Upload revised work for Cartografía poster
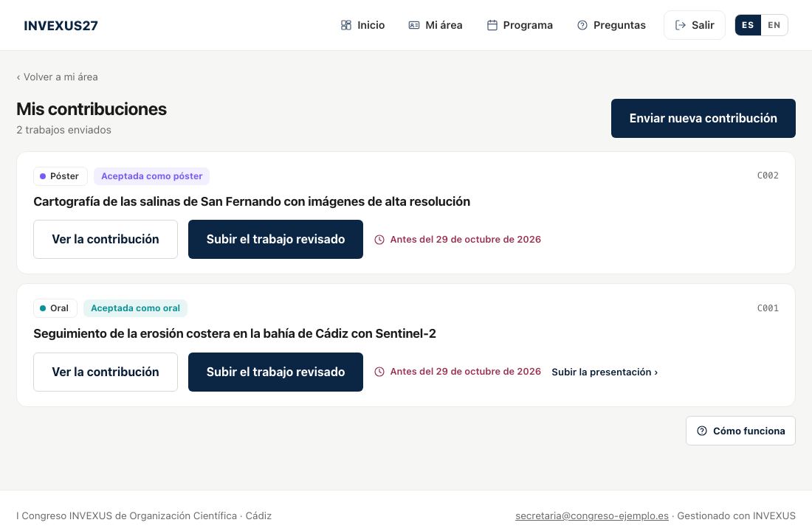Image resolution: width=812 pixels, height=531 pixels. (x=275, y=239)
